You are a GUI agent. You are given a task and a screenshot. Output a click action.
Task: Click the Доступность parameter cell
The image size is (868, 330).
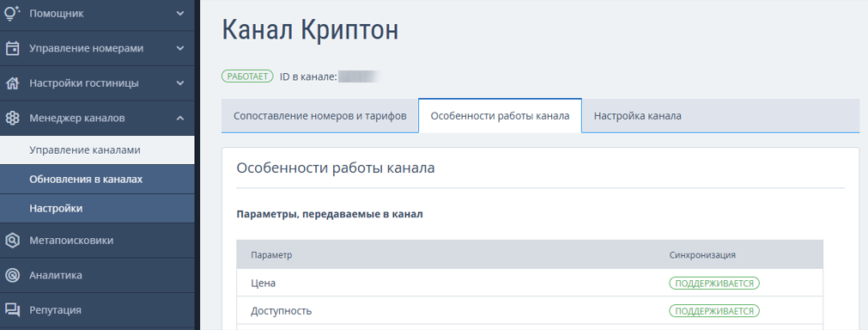tap(282, 310)
